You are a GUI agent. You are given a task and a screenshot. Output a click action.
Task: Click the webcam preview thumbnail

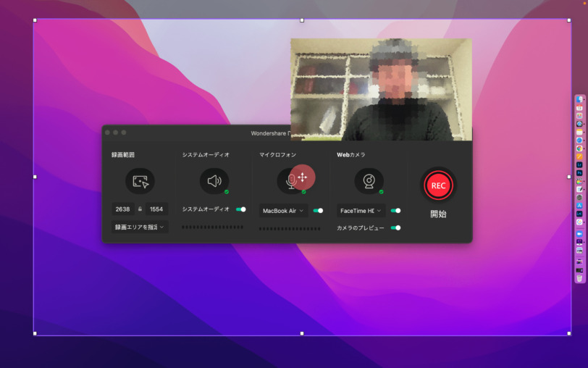[382, 90]
